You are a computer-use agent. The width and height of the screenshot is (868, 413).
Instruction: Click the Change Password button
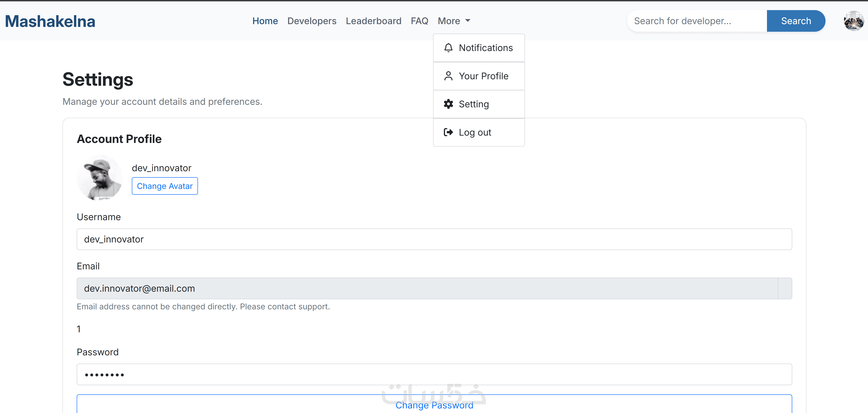point(434,404)
